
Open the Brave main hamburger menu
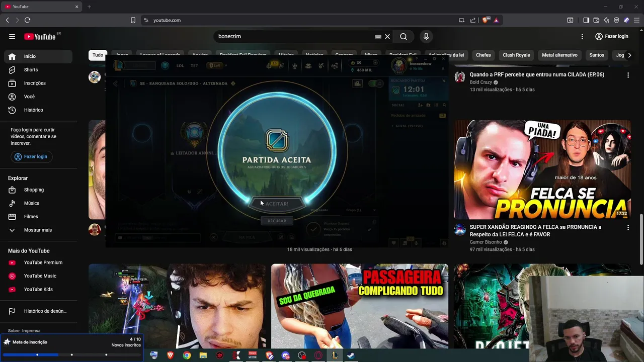coord(636,20)
